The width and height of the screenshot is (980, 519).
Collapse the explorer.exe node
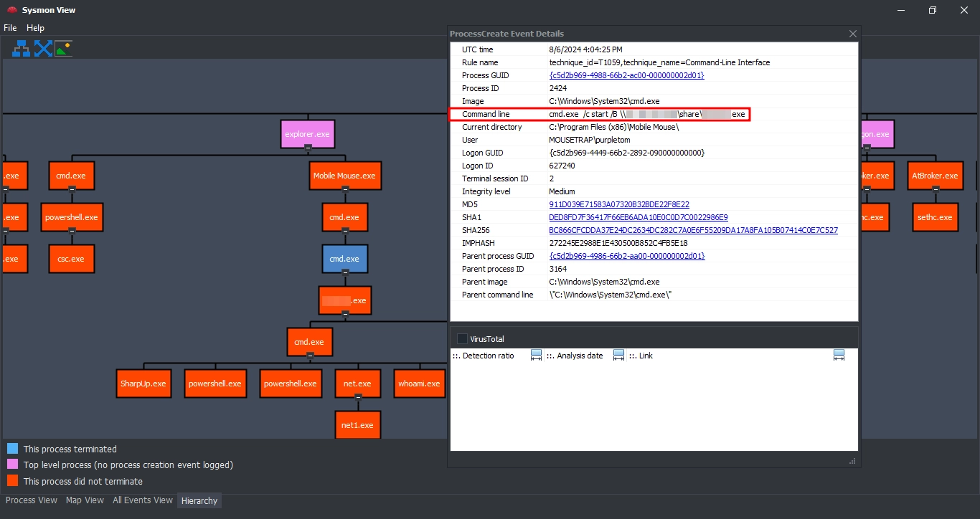[x=308, y=147]
